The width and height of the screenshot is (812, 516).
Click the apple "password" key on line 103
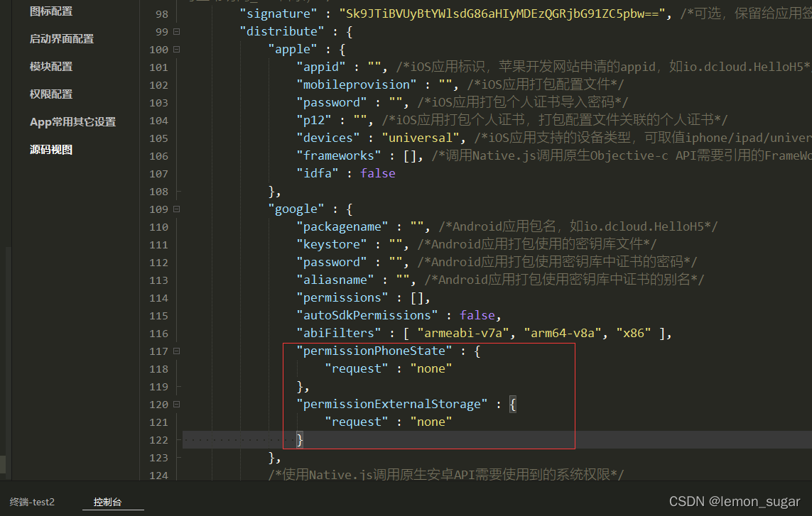(x=332, y=102)
